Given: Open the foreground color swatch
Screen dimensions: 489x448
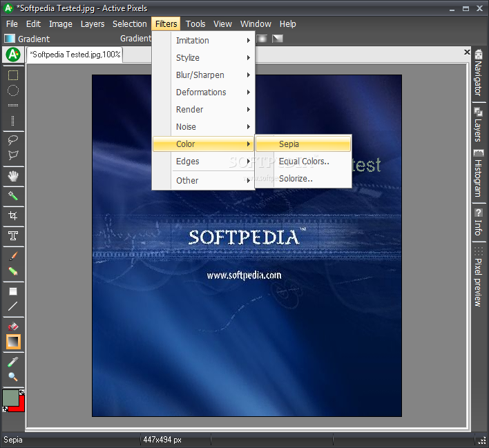Looking at the screenshot, I should tap(10, 398).
